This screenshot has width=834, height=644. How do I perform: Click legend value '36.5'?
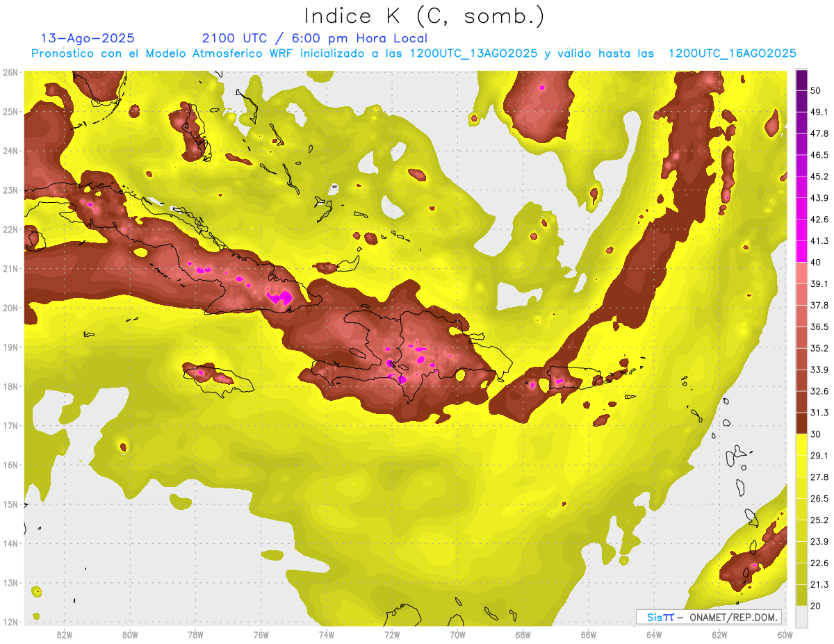[819, 327]
